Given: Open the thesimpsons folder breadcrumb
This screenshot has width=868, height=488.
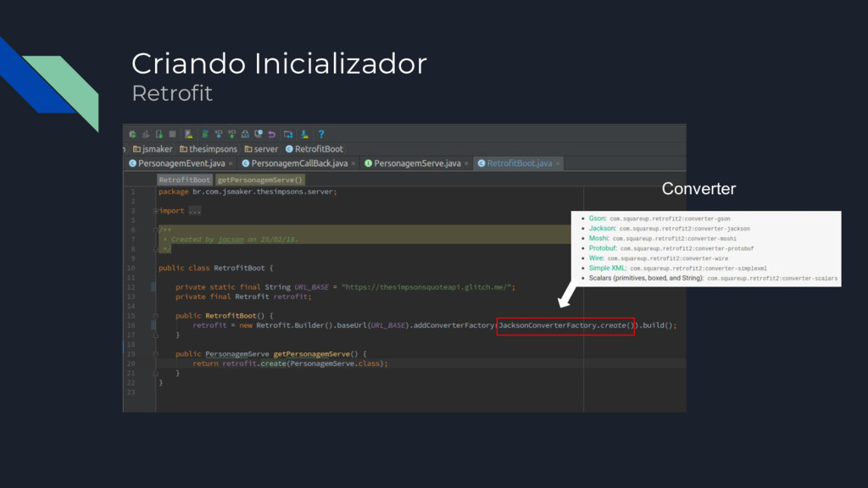Looking at the screenshot, I should click(209, 149).
